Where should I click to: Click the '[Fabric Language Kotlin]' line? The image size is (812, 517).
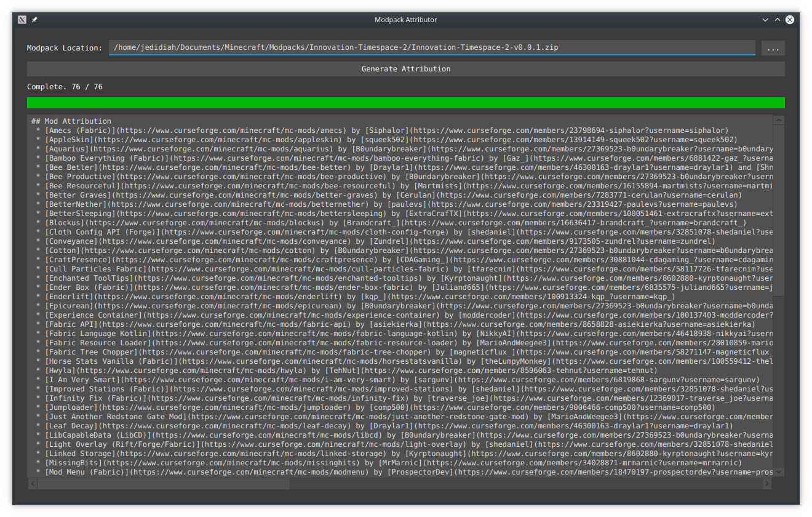[x=404, y=334]
